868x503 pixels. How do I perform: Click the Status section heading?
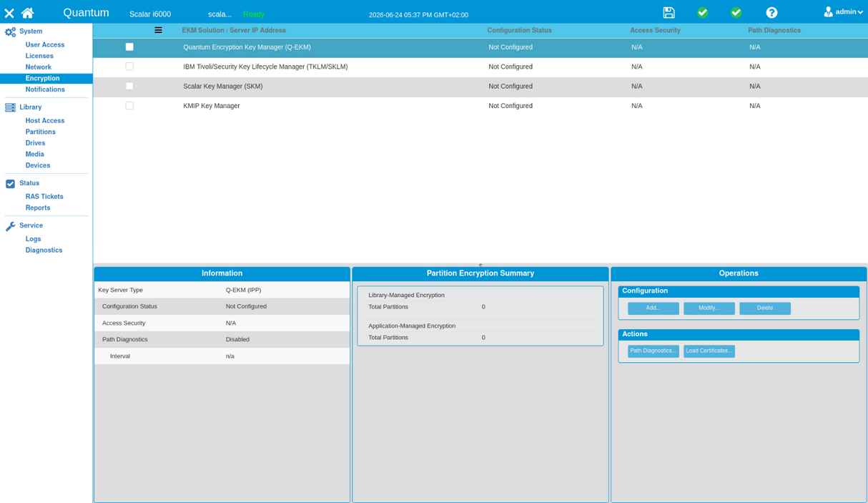[x=29, y=183]
